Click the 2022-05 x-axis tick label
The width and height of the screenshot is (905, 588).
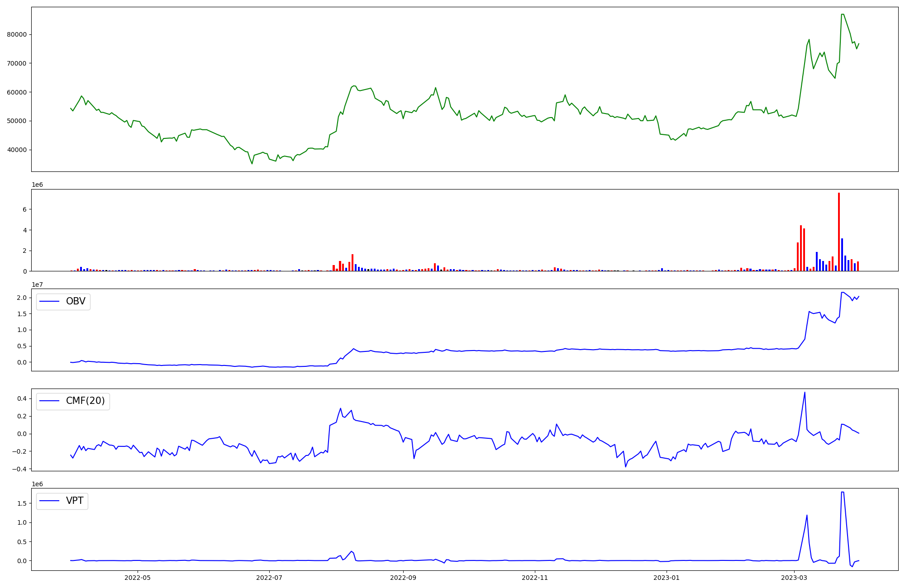coord(137,578)
